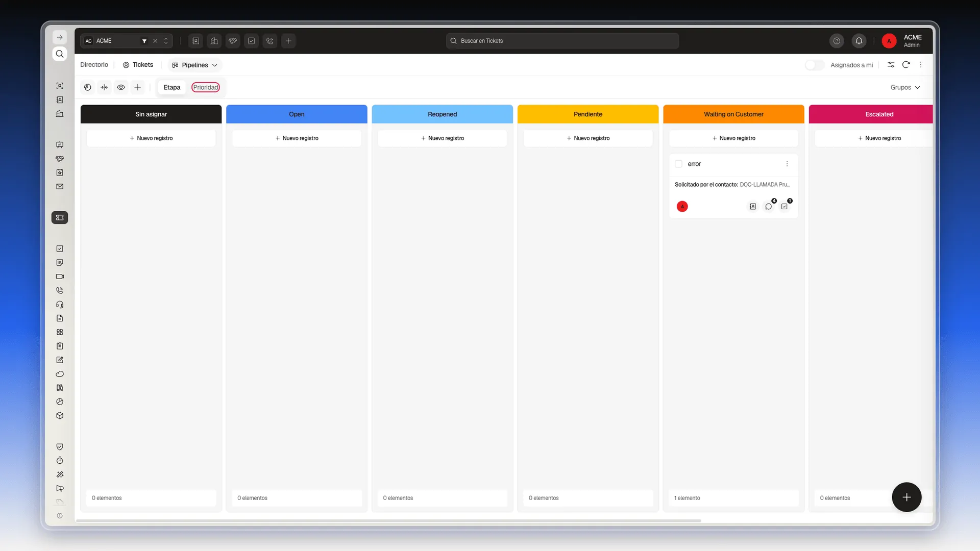Open the ACME workspace up-down selector arrows
This screenshot has height=551, width=980.
coord(166,41)
